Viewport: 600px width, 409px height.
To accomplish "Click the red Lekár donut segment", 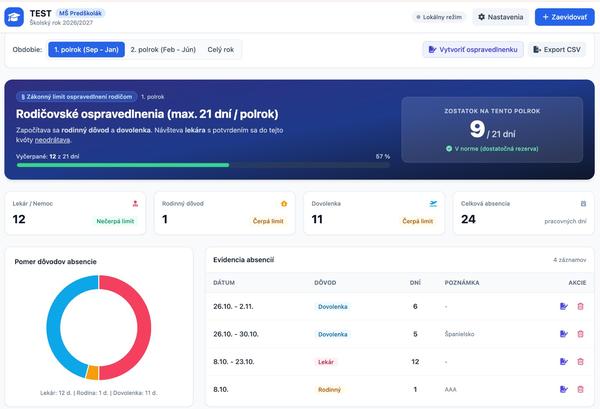I will tap(144, 328).
